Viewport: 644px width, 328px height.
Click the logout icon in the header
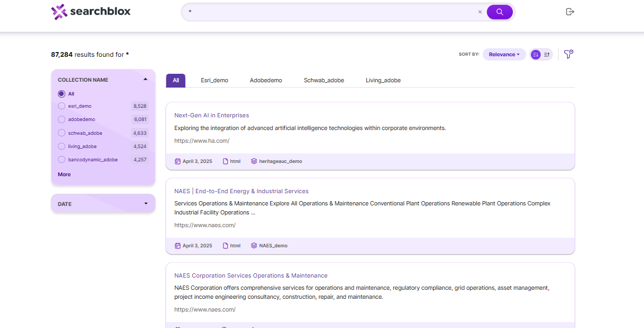570,12
